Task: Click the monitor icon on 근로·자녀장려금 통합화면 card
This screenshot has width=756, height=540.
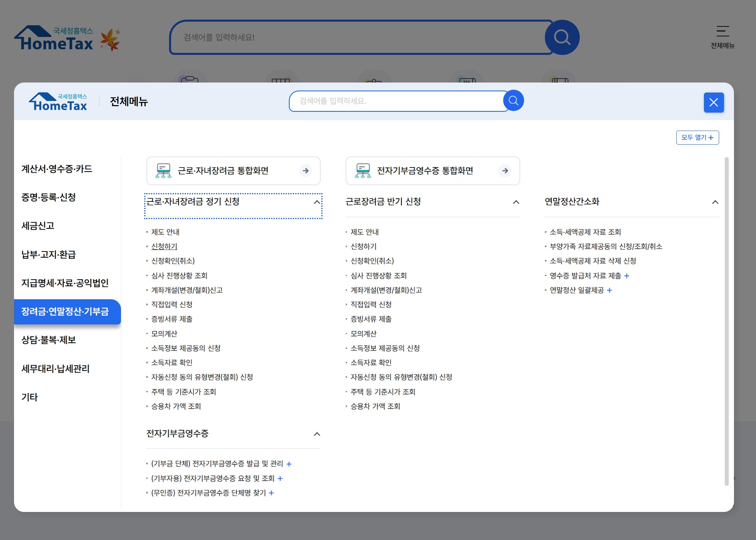Action: pos(163,170)
